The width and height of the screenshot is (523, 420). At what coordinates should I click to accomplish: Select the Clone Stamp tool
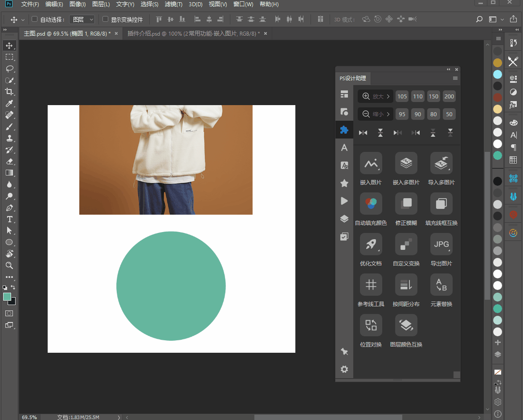9,138
